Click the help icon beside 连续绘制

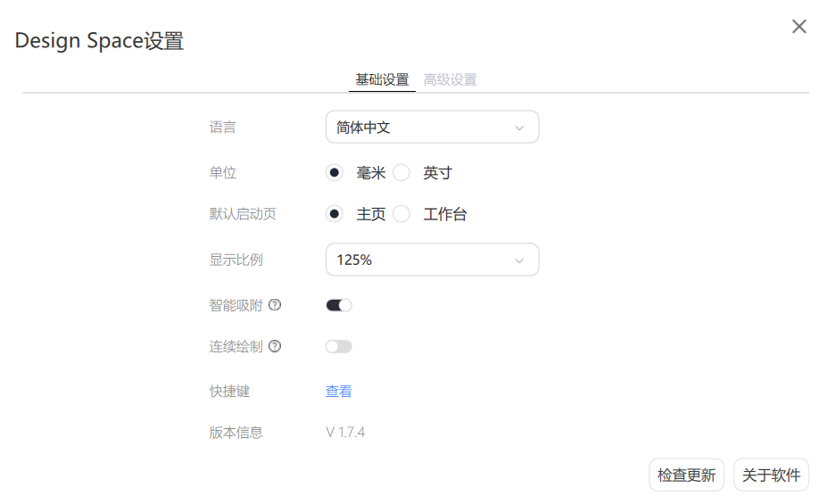pyautogui.click(x=275, y=346)
